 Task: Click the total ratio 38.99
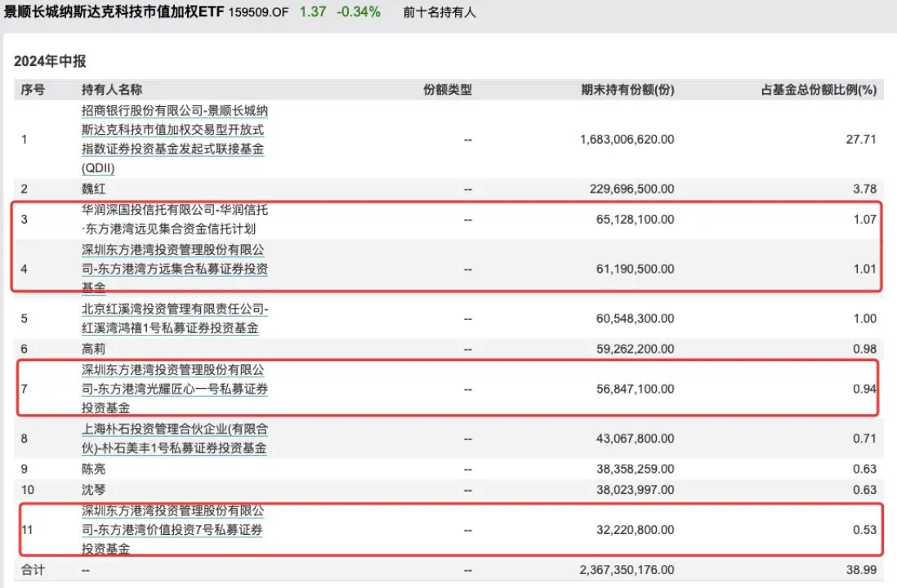861,570
